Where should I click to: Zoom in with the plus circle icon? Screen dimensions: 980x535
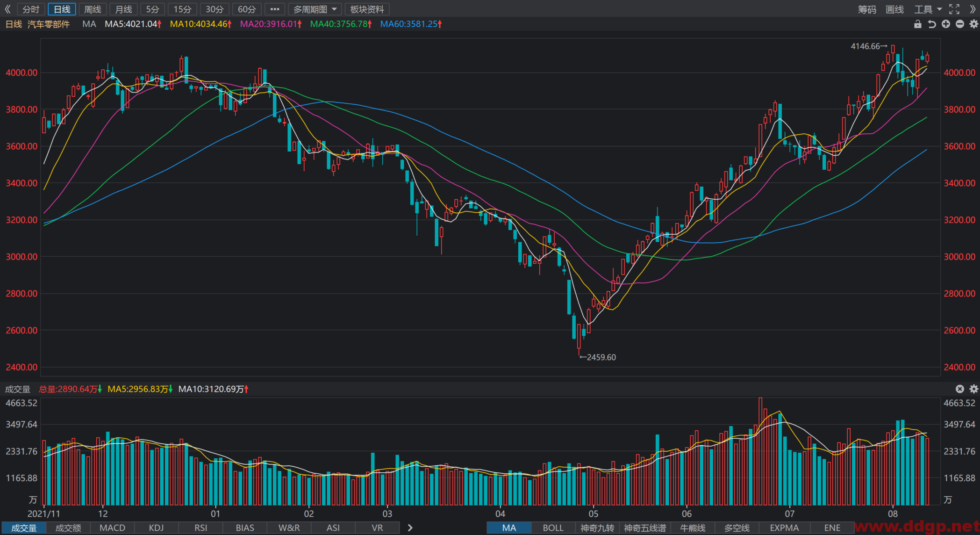click(x=946, y=24)
